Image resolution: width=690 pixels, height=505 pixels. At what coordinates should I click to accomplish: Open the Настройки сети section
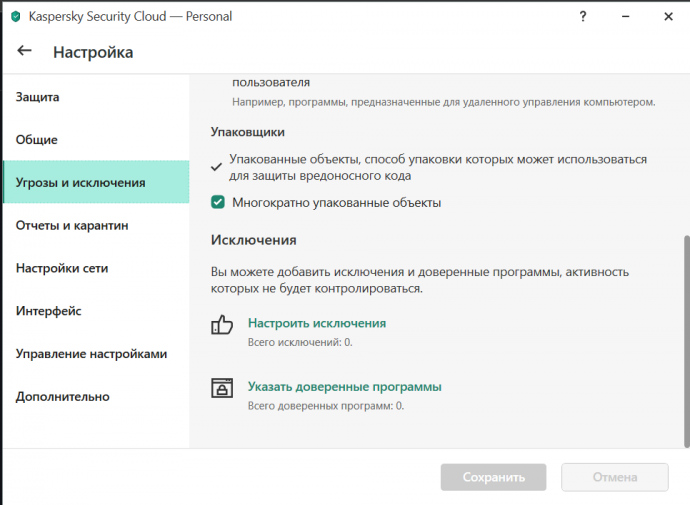click(x=62, y=268)
